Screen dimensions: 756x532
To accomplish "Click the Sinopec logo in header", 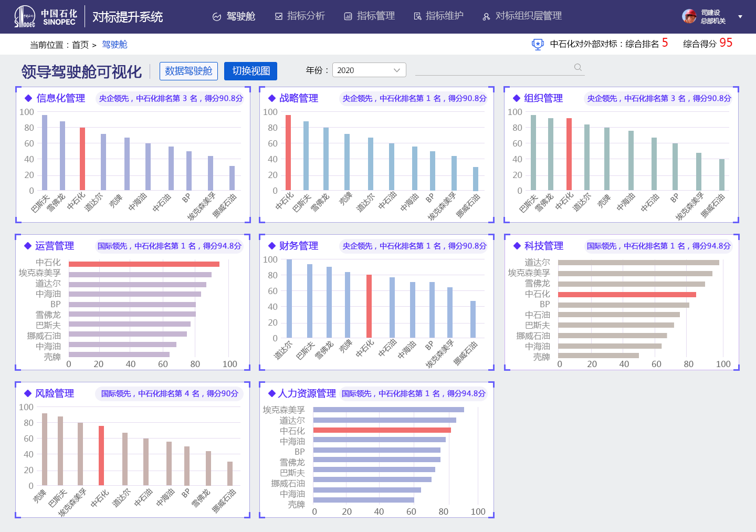I will pos(46,16).
